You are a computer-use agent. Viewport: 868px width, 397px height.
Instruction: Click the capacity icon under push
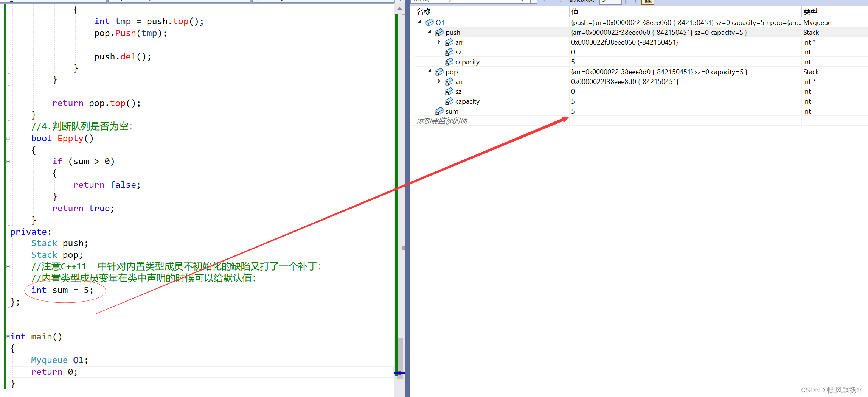point(449,62)
